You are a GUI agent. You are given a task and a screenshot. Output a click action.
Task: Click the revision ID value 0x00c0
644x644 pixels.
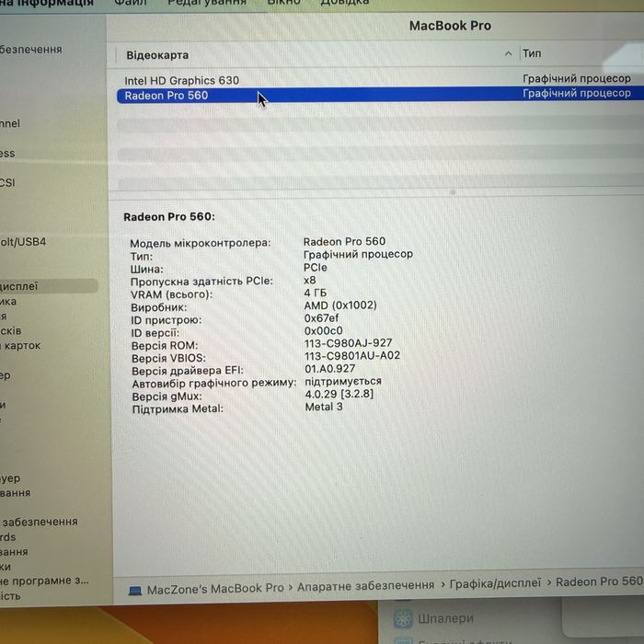[323, 330]
